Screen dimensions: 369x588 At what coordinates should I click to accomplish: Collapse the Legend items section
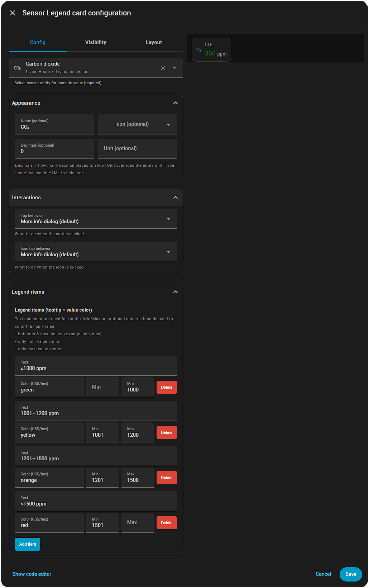tap(175, 292)
